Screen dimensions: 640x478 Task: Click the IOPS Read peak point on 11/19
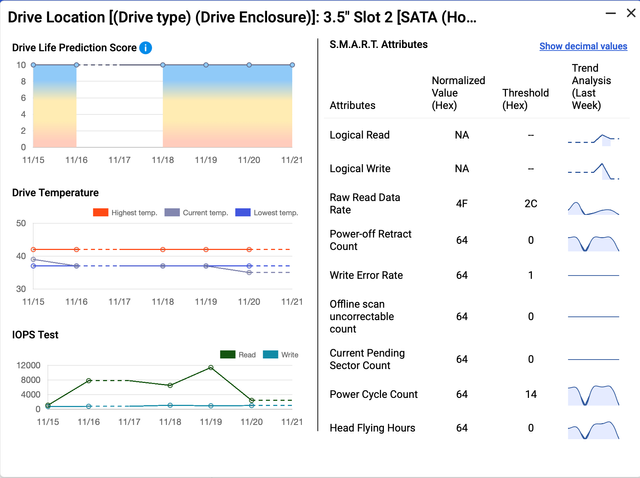211,368
